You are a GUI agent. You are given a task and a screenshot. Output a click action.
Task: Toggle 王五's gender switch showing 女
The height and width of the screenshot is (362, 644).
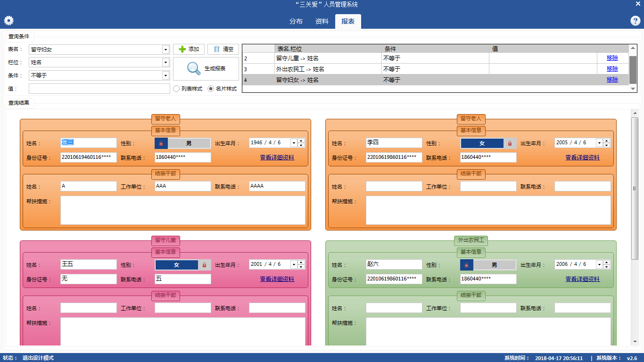click(x=183, y=265)
